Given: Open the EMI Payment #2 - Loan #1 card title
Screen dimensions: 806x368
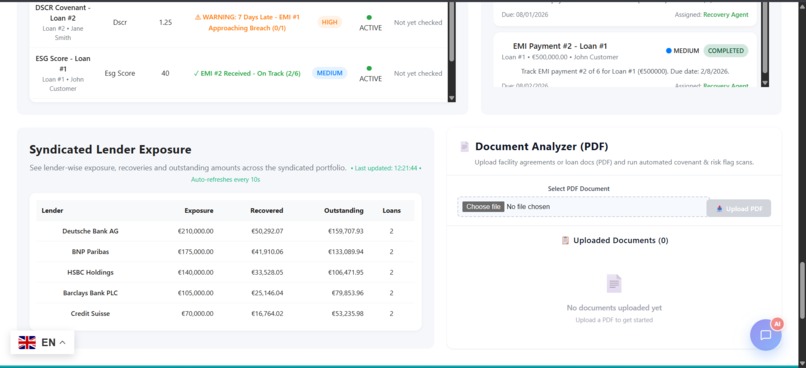Looking at the screenshot, I should [560, 46].
